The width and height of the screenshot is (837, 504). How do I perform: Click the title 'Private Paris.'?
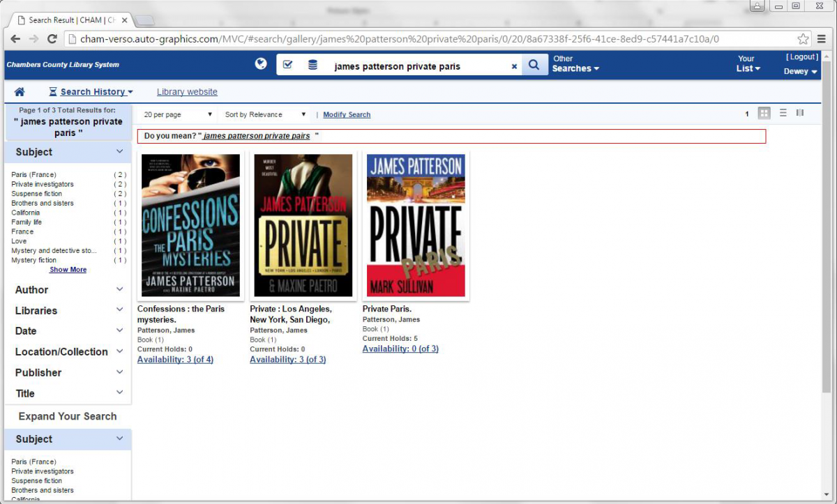point(387,309)
